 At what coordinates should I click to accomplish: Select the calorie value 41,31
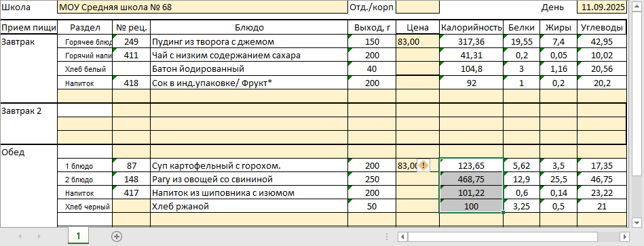pyautogui.click(x=472, y=56)
